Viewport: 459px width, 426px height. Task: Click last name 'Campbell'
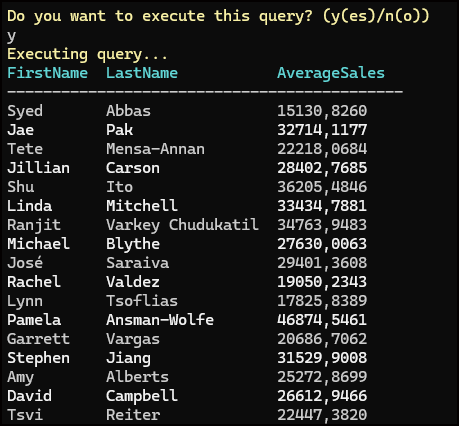pos(142,396)
